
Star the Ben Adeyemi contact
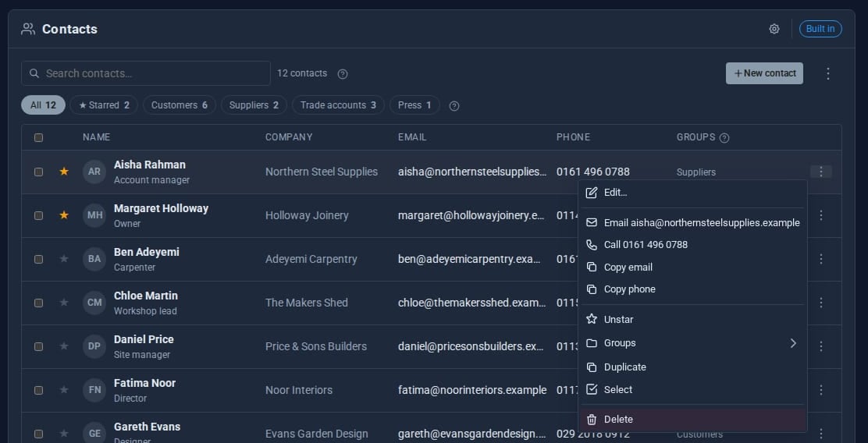pos(64,259)
